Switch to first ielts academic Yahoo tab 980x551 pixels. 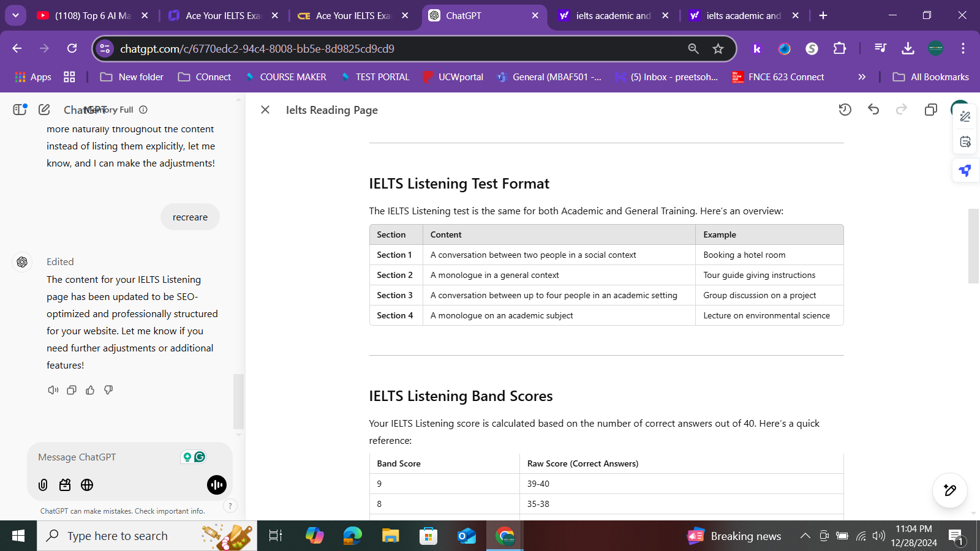coord(614,15)
